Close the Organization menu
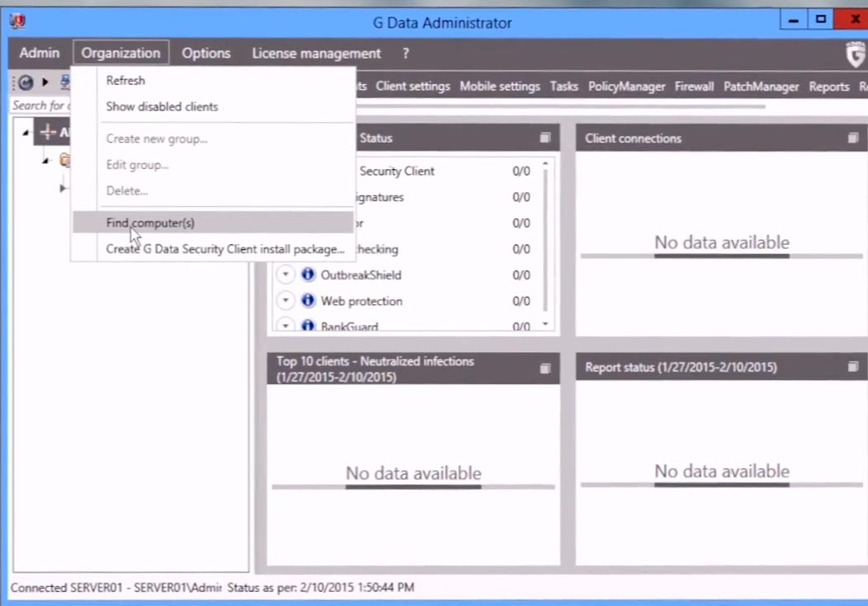This screenshot has height=606, width=868. pyautogui.click(x=120, y=53)
